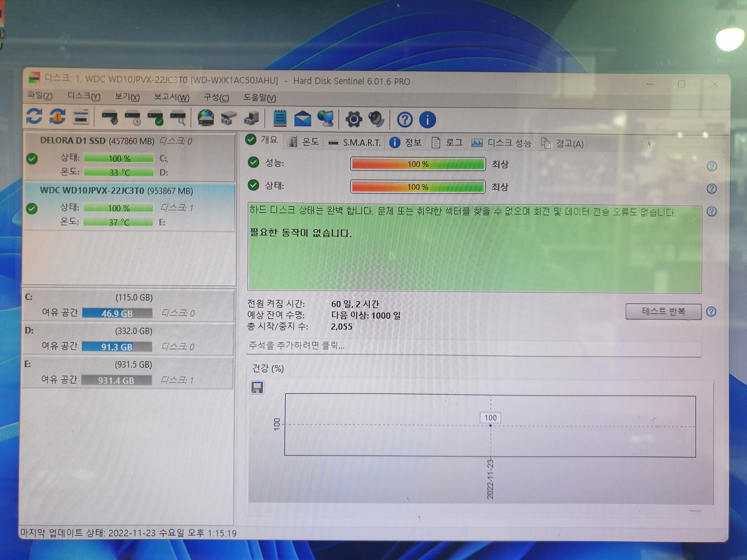Start the extended self-test (disk with green check) icon
747x560 pixels.
click(x=156, y=119)
